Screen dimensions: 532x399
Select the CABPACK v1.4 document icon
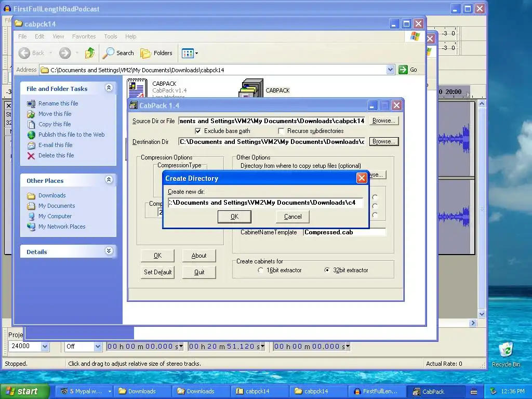pos(137,88)
